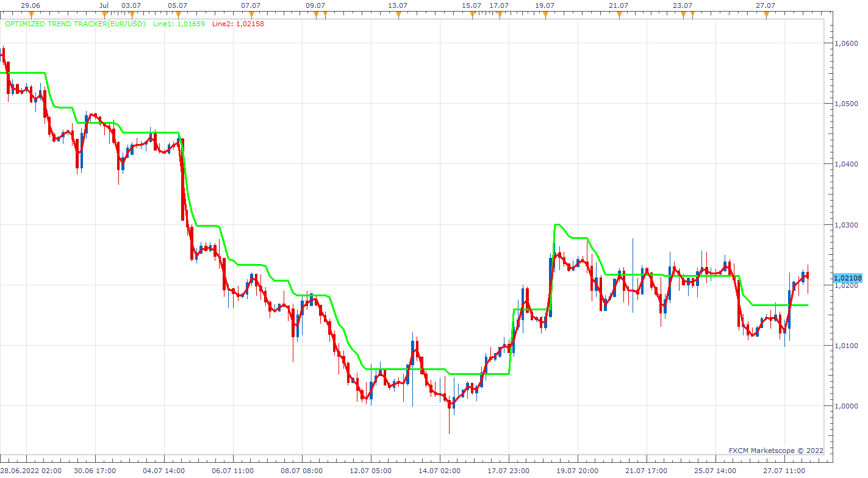Click the current price tag 1,02108
The height and width of the screenshot is (478, 868).
(847, 279)
